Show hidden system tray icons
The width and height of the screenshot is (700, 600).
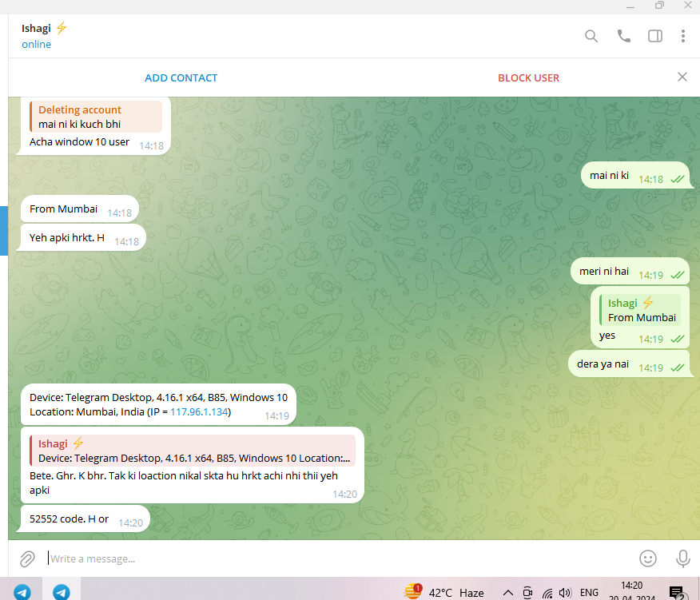[x=507, y=593]
